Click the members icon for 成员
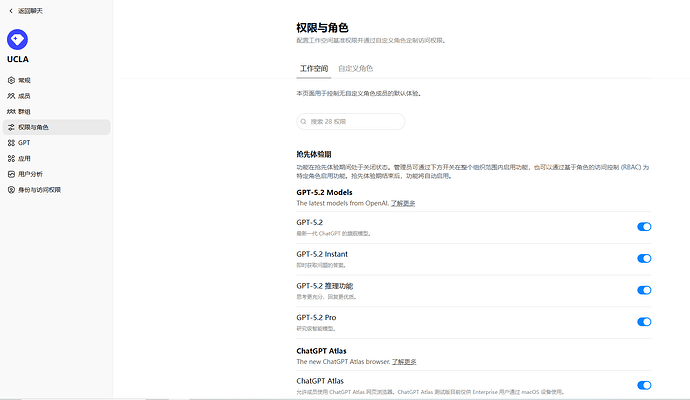Viewport: 690px width, 400px height. pos(11,96)
